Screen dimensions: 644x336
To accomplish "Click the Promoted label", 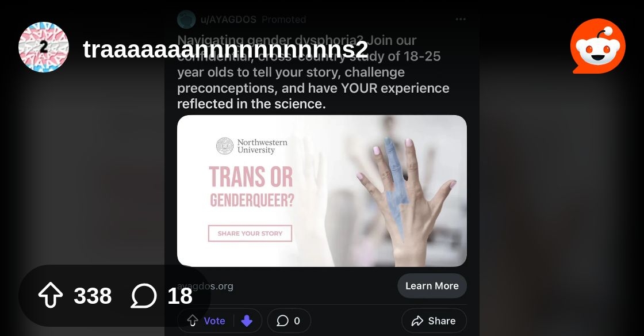I will 284,20.
